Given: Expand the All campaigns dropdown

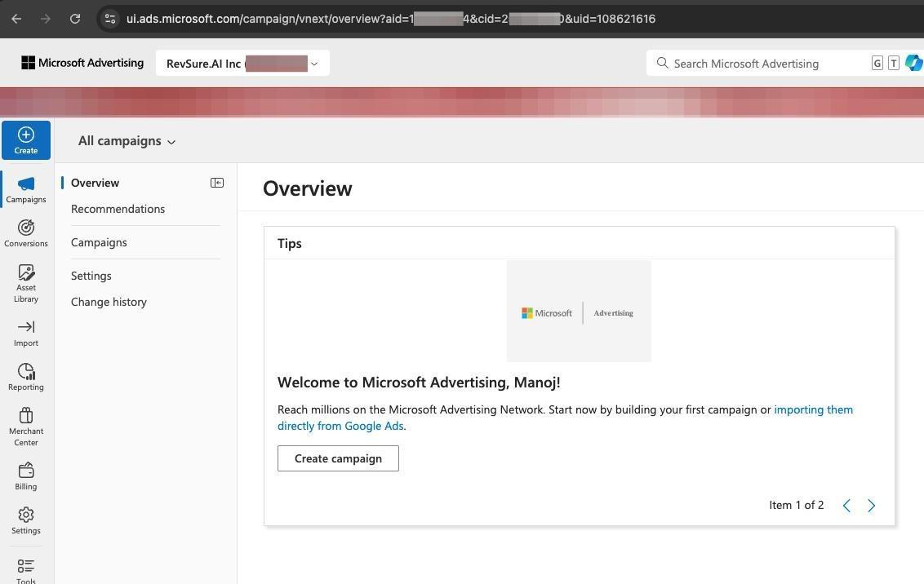Looking at the screenshot, I should [127, 141].
